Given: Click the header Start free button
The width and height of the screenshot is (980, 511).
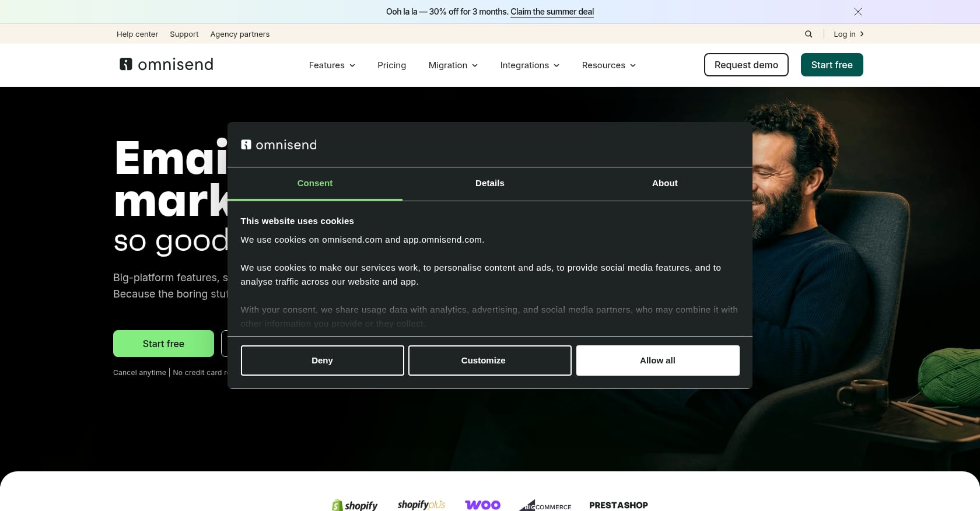Looking at the screenshot, I should (832, 65).
